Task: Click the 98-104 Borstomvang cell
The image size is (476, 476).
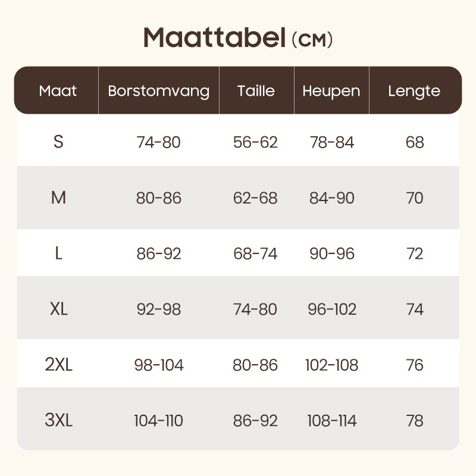Action: point(158,365)
